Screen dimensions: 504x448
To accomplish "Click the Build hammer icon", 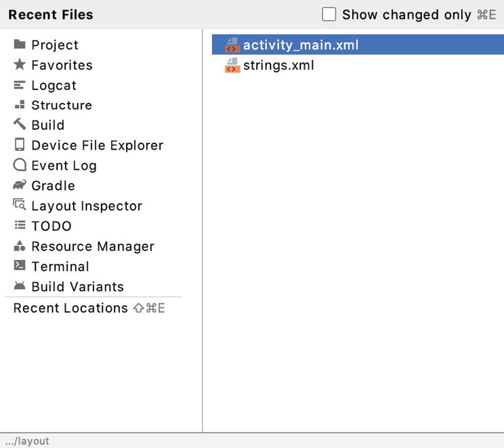I will point(20,125).
